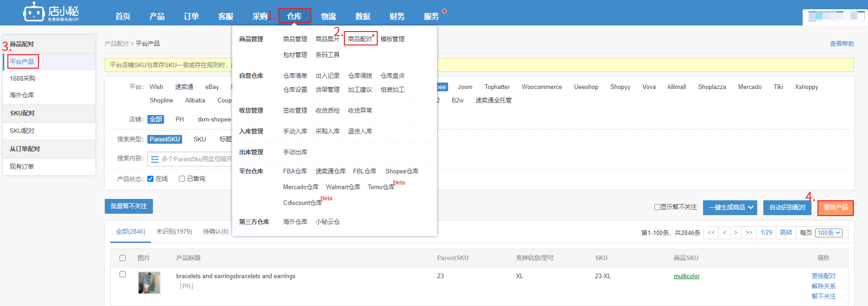Choose 签收管理 in the menu
The height and width of the screenshot is (306, 868).
pyautogui.click(x=295, y=110)
